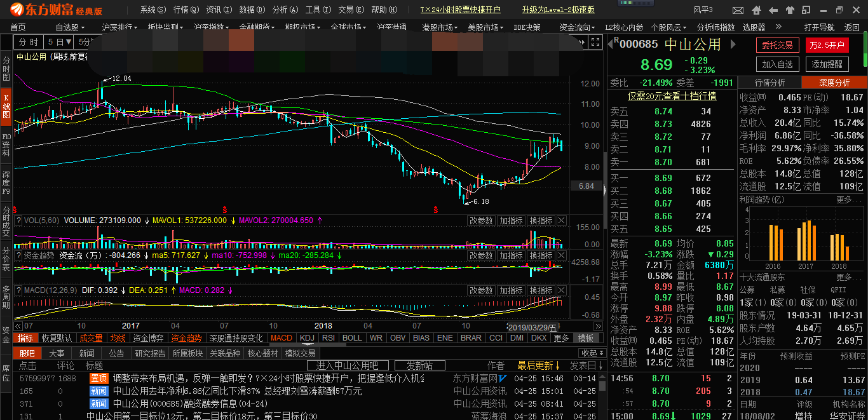Image resolution: width=868 pixels, height=420 pixels.
Task: Click the 万2.5开户 button
Action: point(827,45)
